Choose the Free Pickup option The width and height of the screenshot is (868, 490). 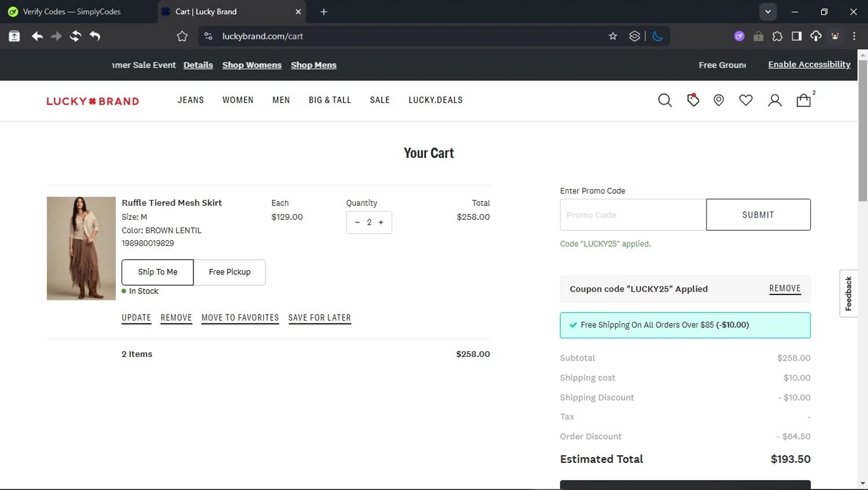[x=230, y=272]
